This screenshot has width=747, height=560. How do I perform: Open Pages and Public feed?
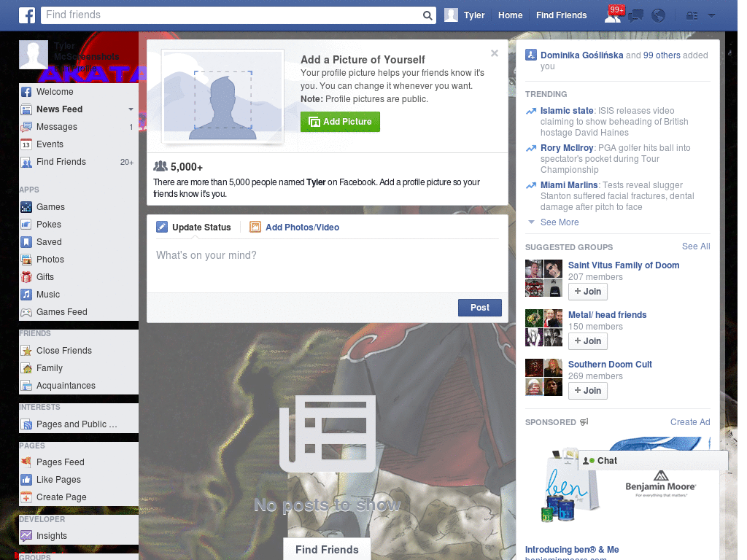(x=79, y=424)
